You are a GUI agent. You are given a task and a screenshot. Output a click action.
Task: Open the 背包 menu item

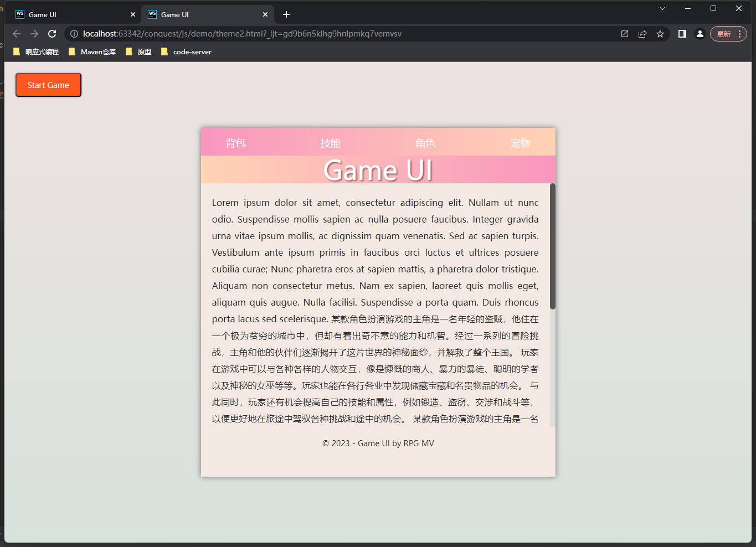235,143
